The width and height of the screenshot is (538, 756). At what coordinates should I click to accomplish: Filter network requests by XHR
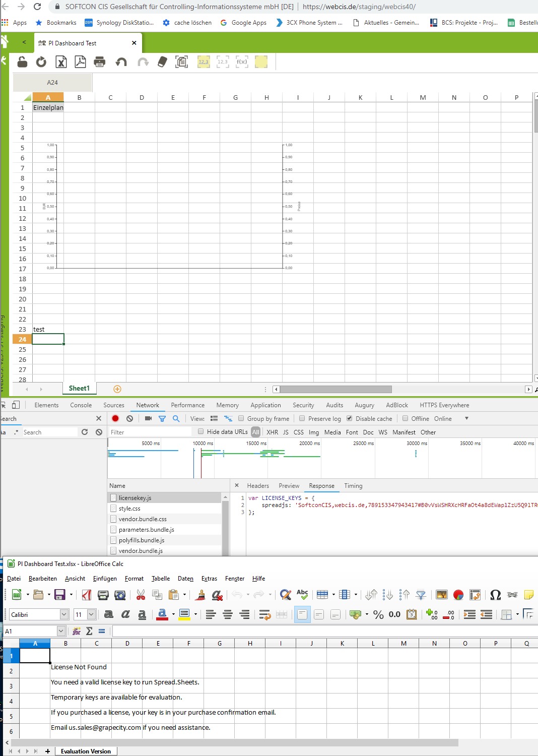coord(272,432)
